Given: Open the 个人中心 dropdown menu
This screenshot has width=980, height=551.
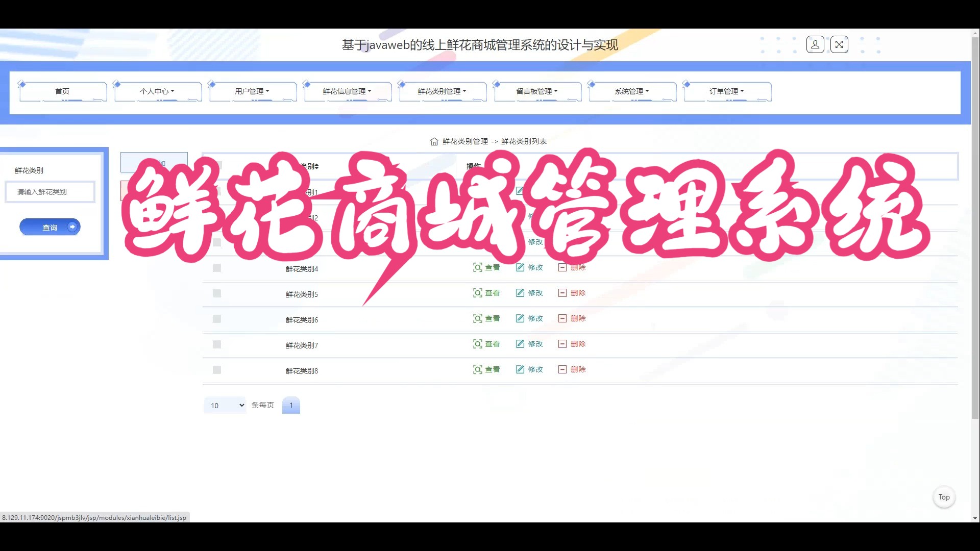Looking at the screenshot, I should click(158, 91).
